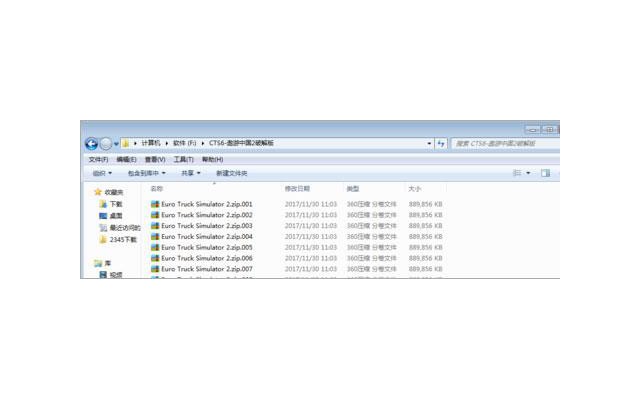
Task: Click the 889,856 KB size of zip.005
Action: pyautogui.click(x=426, y=247)
